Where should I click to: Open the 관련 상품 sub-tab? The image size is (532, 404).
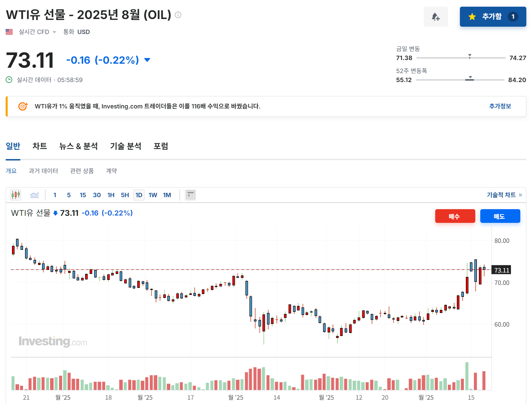coord(82,171)
